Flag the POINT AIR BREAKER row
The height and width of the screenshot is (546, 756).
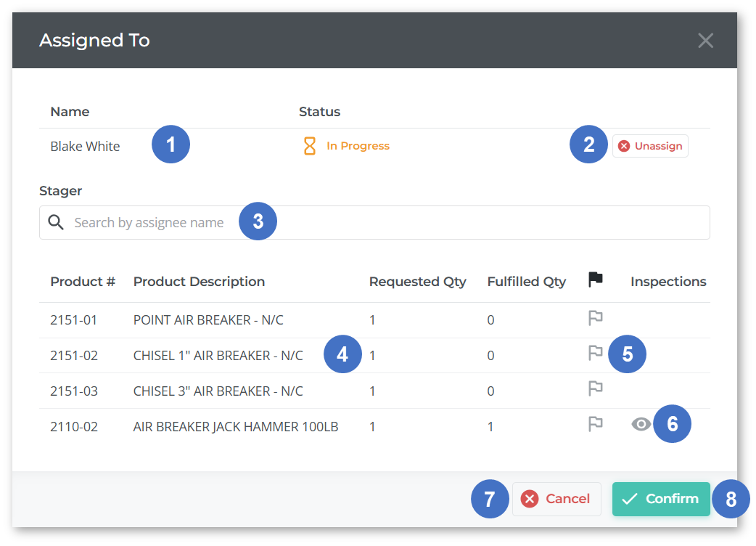595,318
